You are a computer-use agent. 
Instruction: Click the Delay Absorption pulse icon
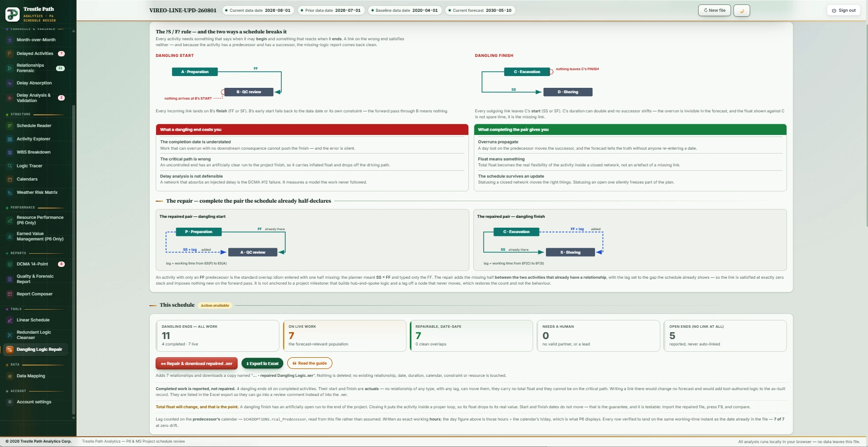[10, 83]
